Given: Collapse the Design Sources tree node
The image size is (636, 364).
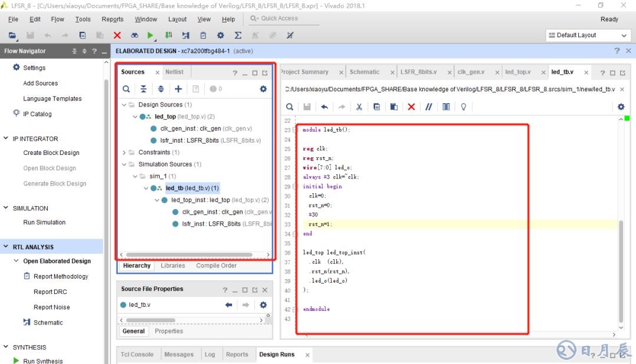Looking at the screenshot, I should (124, 105).
